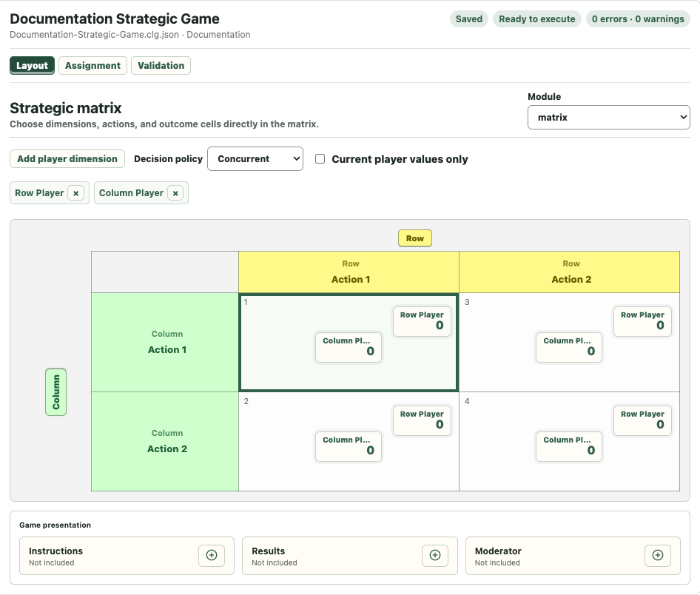Select the green vertical Column dimension label
The width and height of the screenshot is (700, 595).
point(55,392)
